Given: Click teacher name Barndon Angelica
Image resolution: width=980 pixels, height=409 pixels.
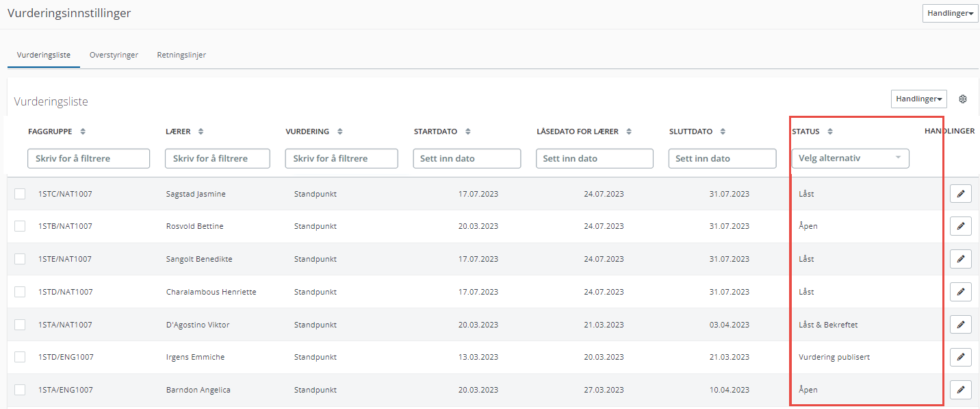Looking at the screenshot, I should pyautogui.click(x=198, y=390).
